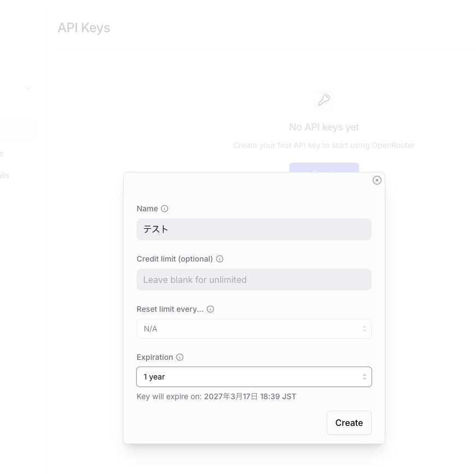The width and height of the screenshot is (476, 474).
Task: Open the Reset limit dropdown showing N/A
Action: click(x=254, y=329)
